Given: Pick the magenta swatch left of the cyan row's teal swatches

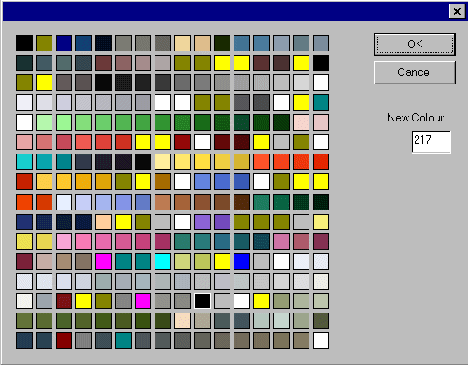Looking at the screenshot, I should [x=103, y=261].
